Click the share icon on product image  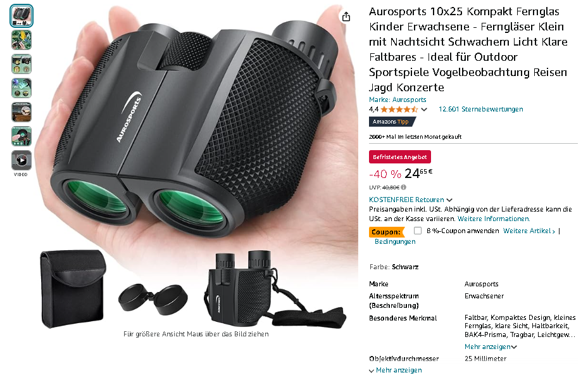pos(346,16)
